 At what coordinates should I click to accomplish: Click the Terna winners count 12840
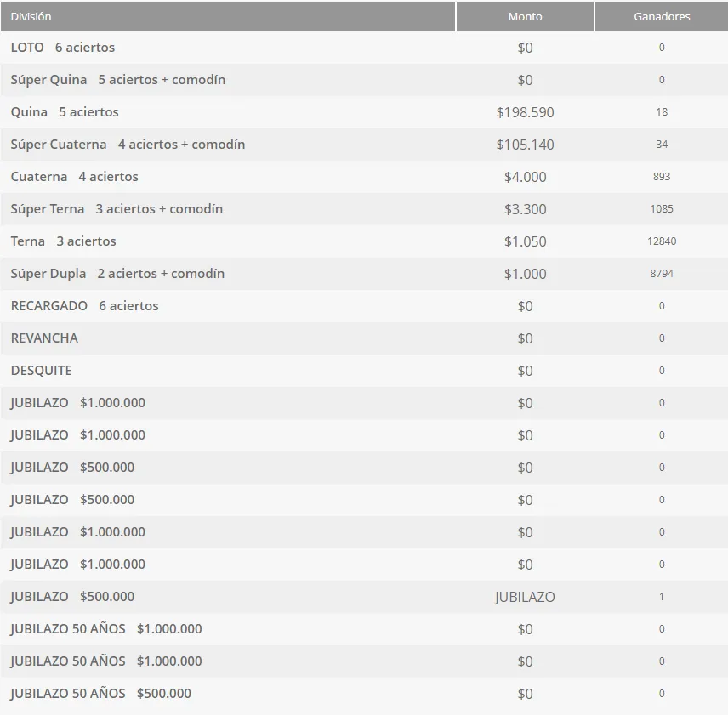(x=662, y=241)
